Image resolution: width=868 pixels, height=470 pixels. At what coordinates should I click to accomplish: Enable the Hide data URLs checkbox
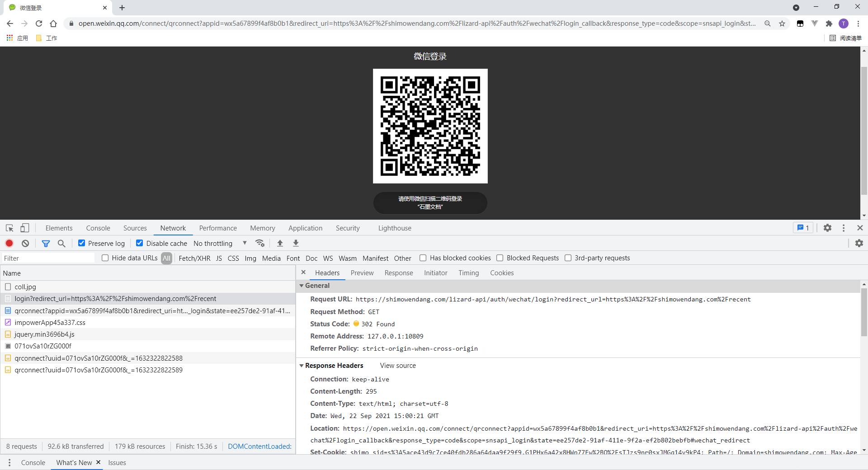coord(105,258)
